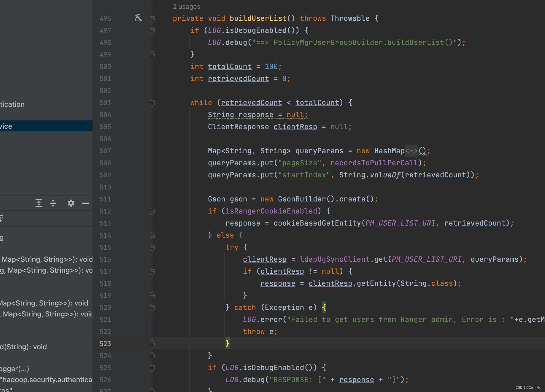The image size is (545, 392).
Task: Click line number 504 in gutter
Action: point(105,115)
